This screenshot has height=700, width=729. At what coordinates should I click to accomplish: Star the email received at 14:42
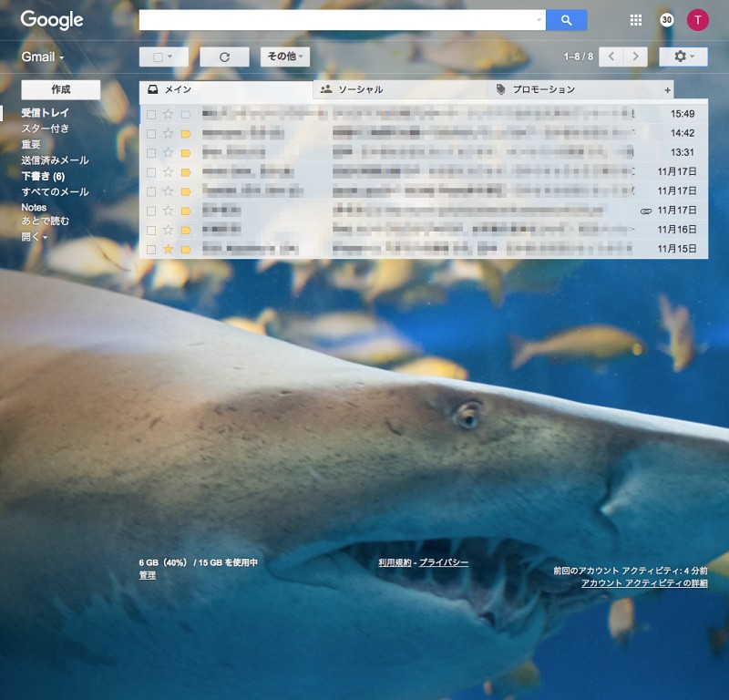click(x=168, y=133)
